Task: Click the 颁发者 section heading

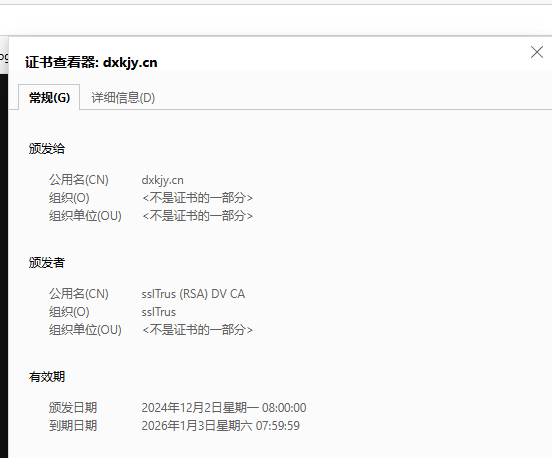Action: click(46, 263)
